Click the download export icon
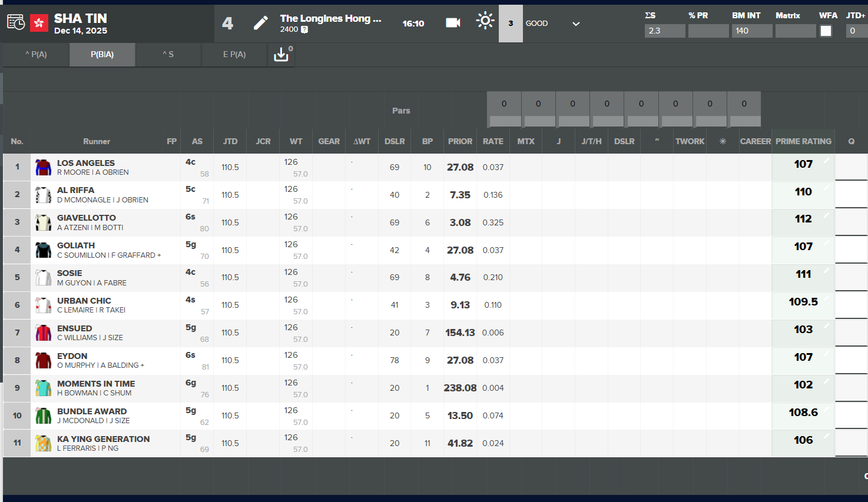 pos(281,55)
